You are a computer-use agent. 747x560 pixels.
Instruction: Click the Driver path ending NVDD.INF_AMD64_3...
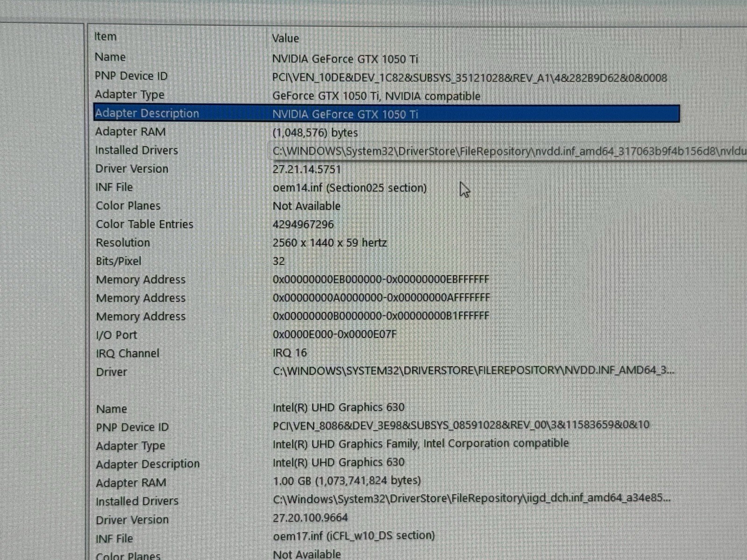pos(474,371)
